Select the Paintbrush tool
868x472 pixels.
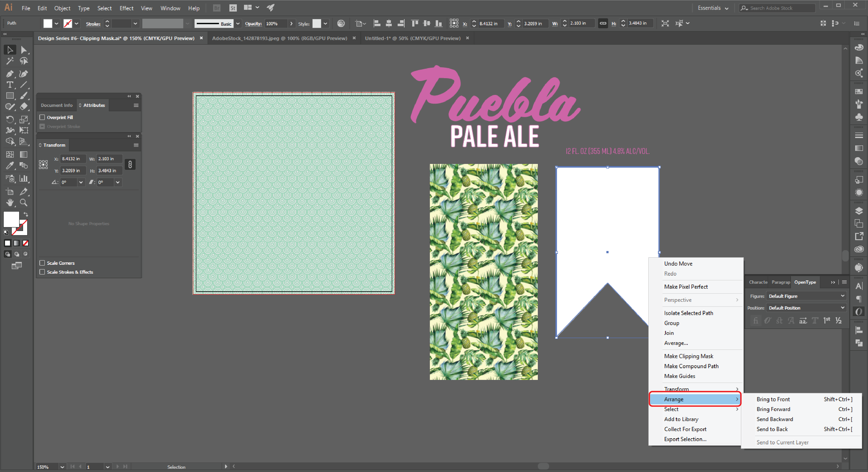[24, 96]
